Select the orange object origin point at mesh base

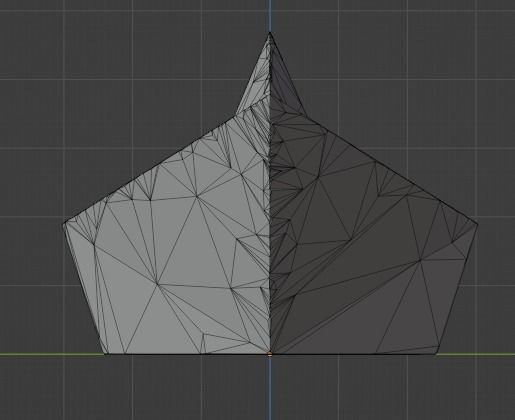click(x=270, y=355)
